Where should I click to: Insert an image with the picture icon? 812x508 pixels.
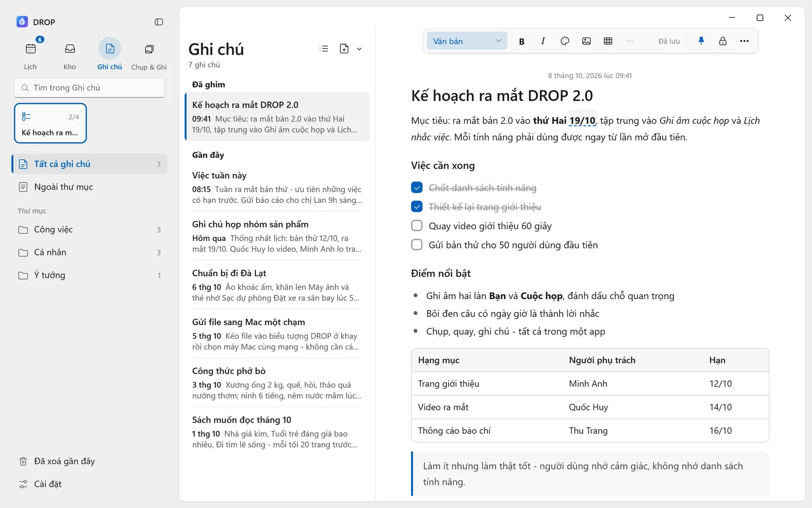click(x=586, y=41)
